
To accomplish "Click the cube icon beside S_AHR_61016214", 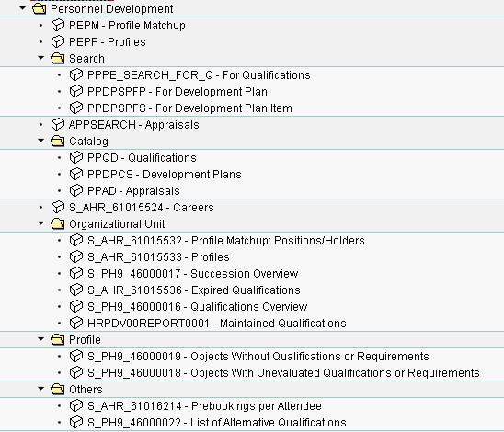I will [x=76, y=405].
